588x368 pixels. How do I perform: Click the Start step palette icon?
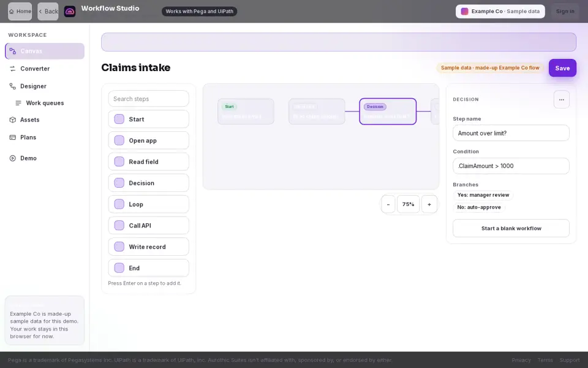point(119,119)
